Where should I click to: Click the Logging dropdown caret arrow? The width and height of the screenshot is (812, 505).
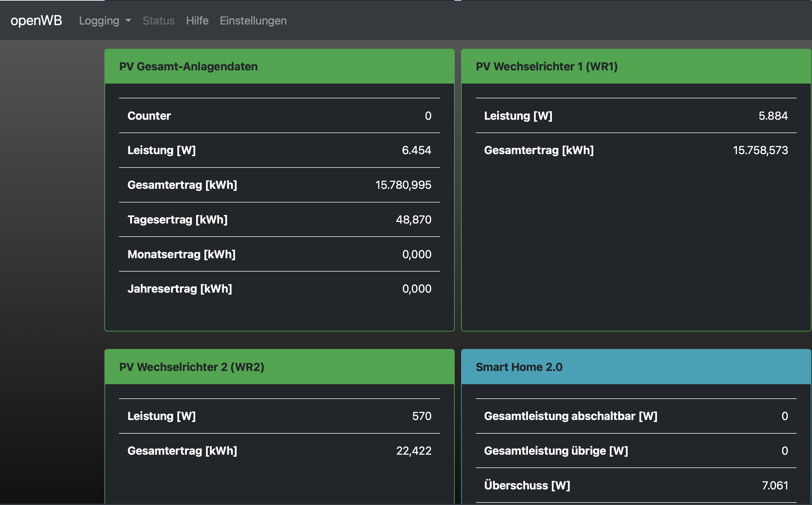[x=128, y=21]
